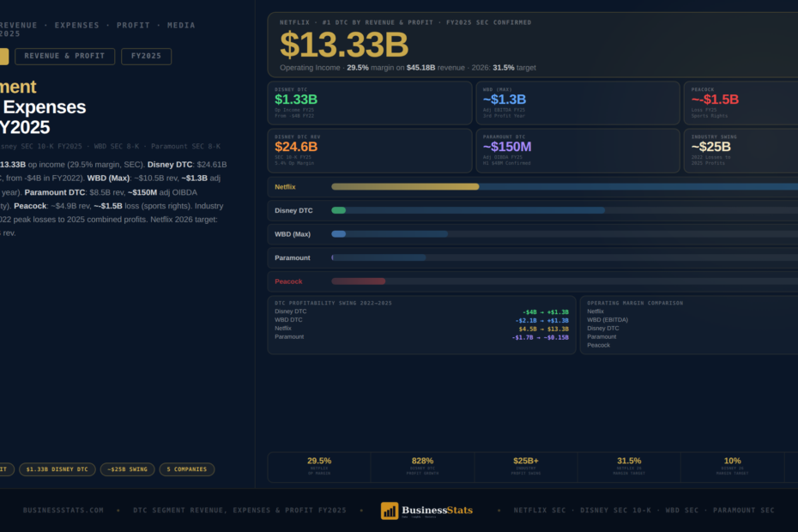Click Peacock in the margin comparison list
The image size is (798, 532).
click(599, 345)
